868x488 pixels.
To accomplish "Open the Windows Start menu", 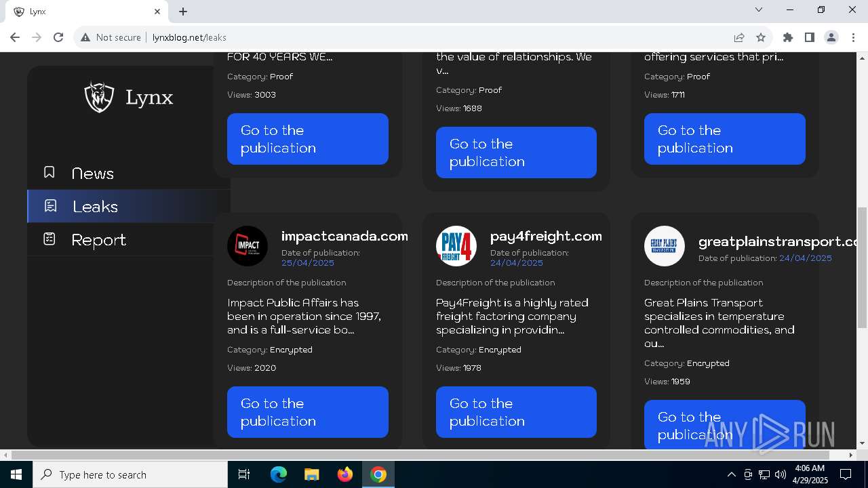I will (x=16, y=474).
